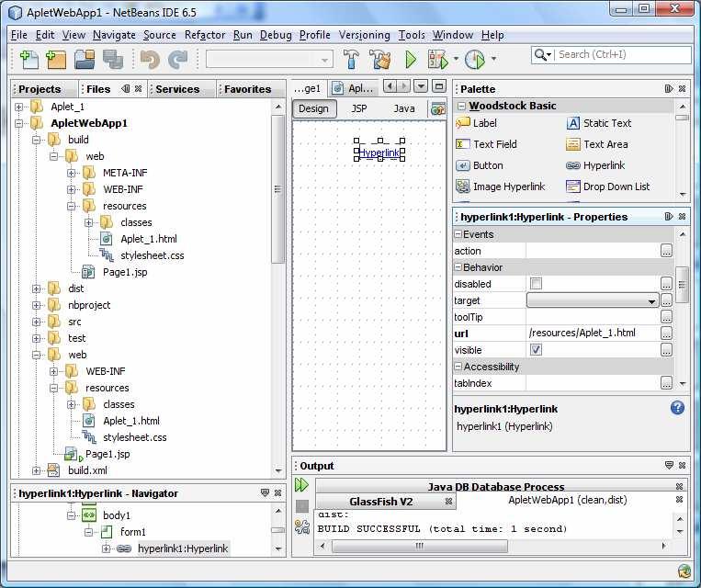
Task: Open the Versioning menu
Action: point(364,35)
